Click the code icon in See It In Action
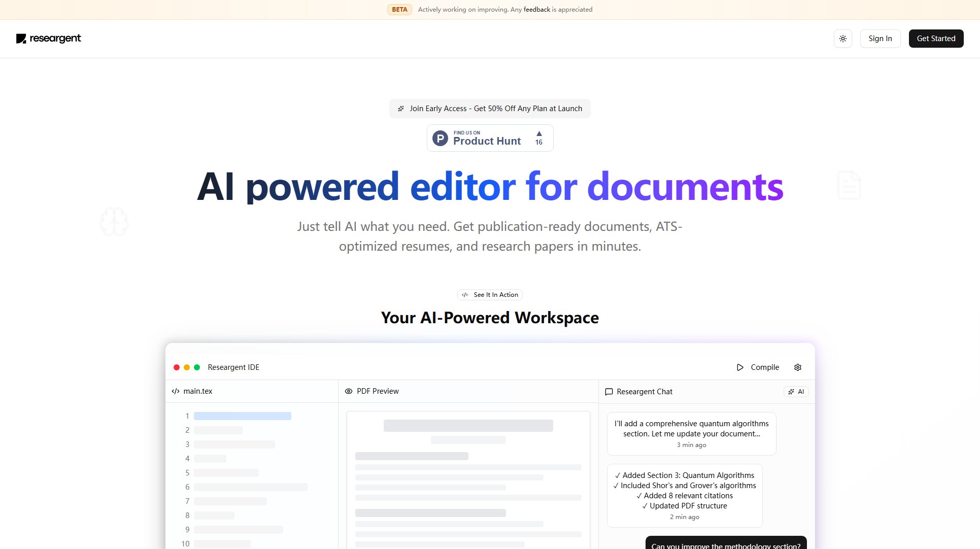 (x=465, y=295)
